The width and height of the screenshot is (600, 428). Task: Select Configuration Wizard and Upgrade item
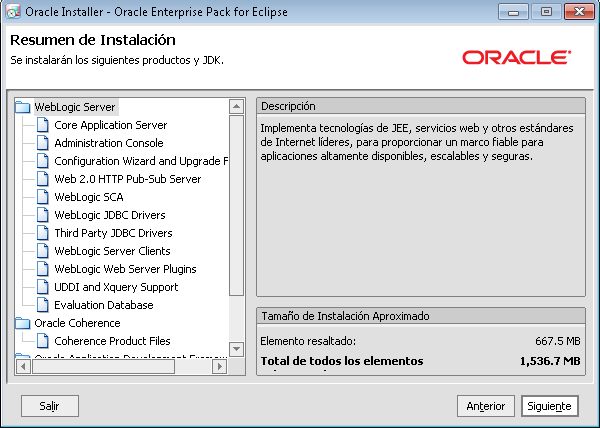coord(141,161)
